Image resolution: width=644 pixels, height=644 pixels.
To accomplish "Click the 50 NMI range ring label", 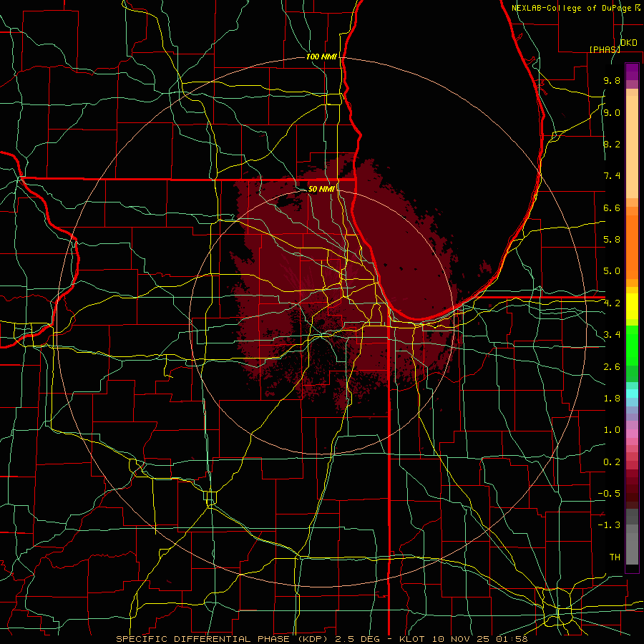I will (321, 189).
